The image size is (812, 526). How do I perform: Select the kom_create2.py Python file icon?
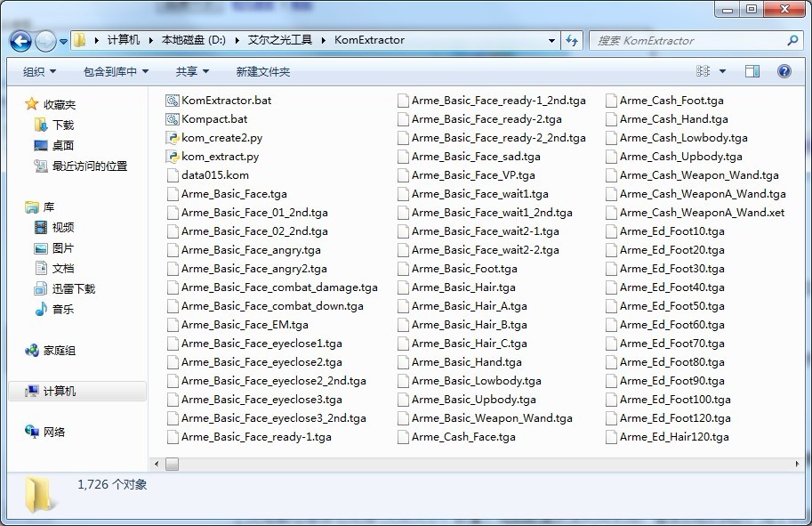click(173, 138)
